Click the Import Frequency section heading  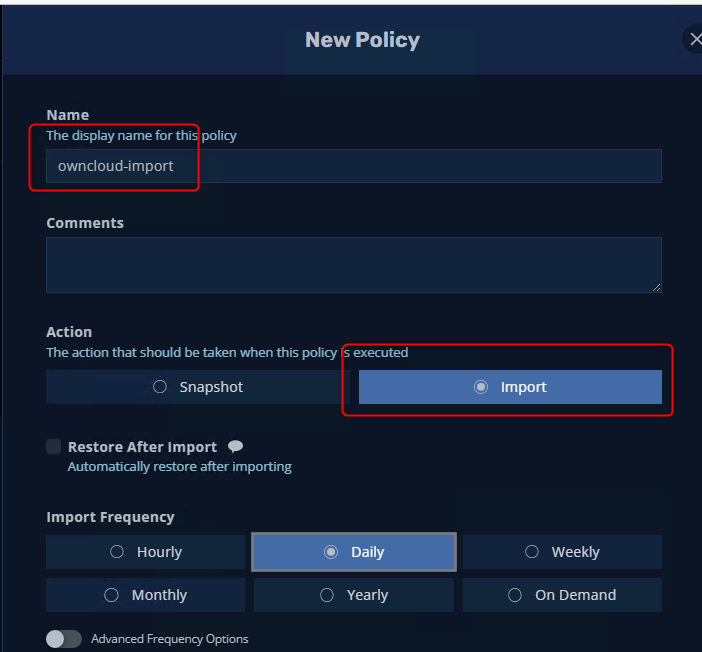tap(110, 517)
